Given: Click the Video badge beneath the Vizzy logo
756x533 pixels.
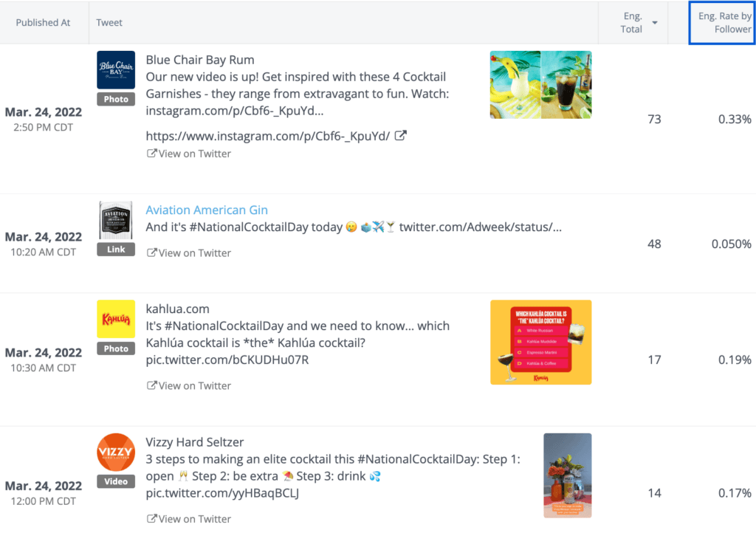Looking at the screenshot, I should pos(115,481).
